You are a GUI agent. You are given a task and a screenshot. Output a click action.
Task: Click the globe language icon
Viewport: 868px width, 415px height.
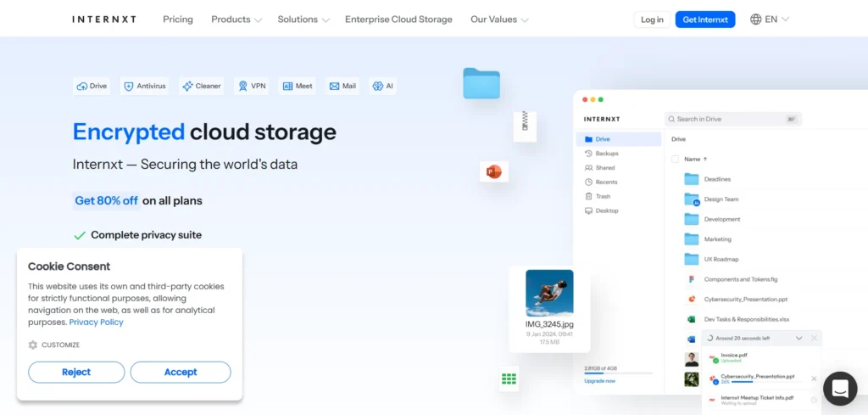coord(755,20)
